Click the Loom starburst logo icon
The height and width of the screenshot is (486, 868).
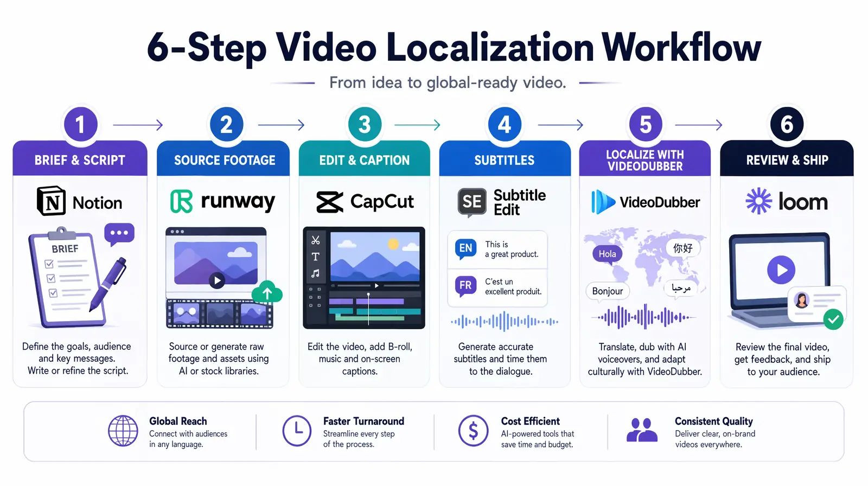point(758,201)
